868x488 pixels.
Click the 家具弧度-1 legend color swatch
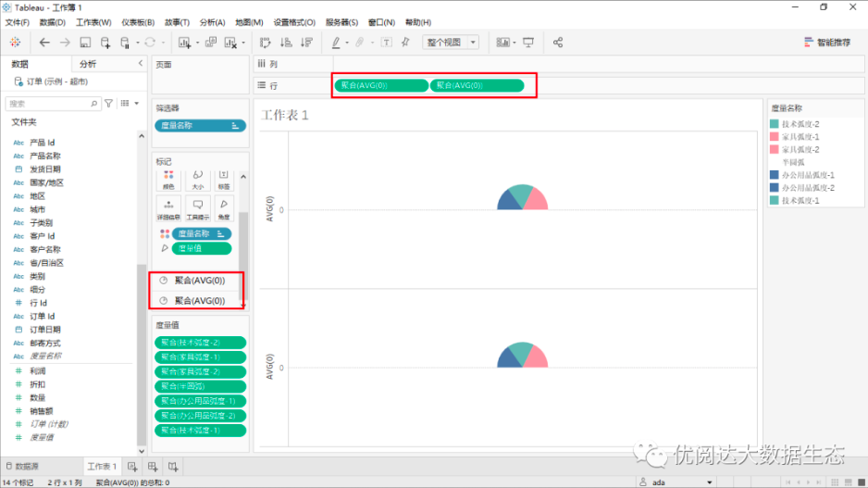point(775,137)
